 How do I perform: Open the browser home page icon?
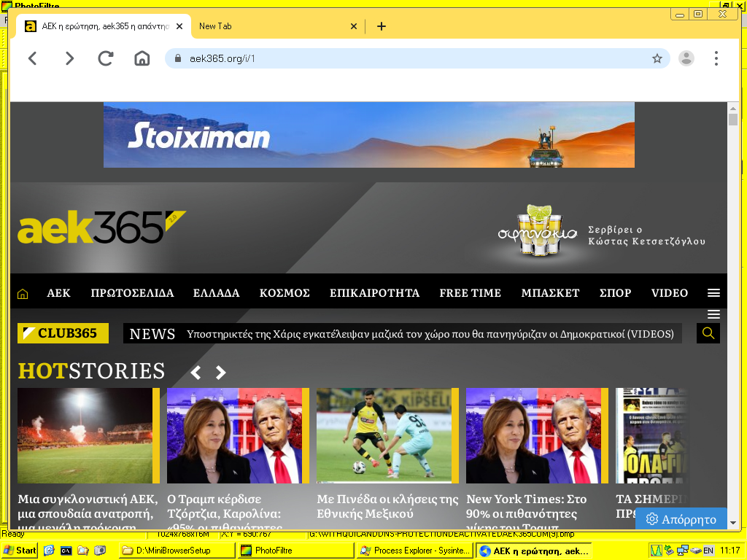(142, 58)
